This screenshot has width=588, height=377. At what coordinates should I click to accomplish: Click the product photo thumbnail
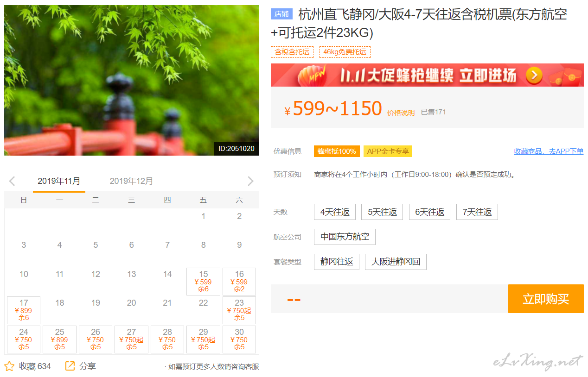132,80
